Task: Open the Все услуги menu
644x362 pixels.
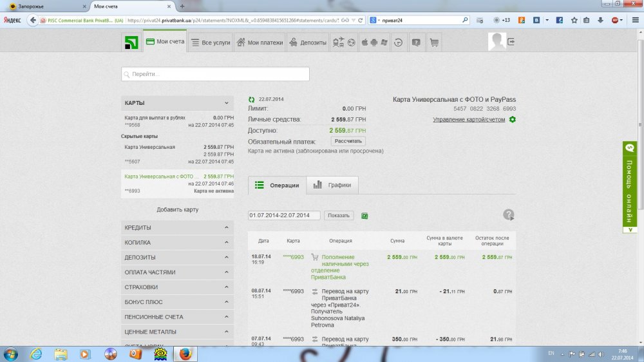Action: click(211, 43)
